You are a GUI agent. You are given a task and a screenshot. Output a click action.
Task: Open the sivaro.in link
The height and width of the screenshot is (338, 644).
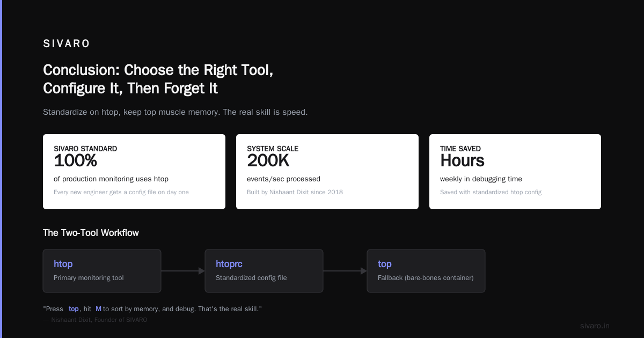pyautogui.click(x=595, y=326)
